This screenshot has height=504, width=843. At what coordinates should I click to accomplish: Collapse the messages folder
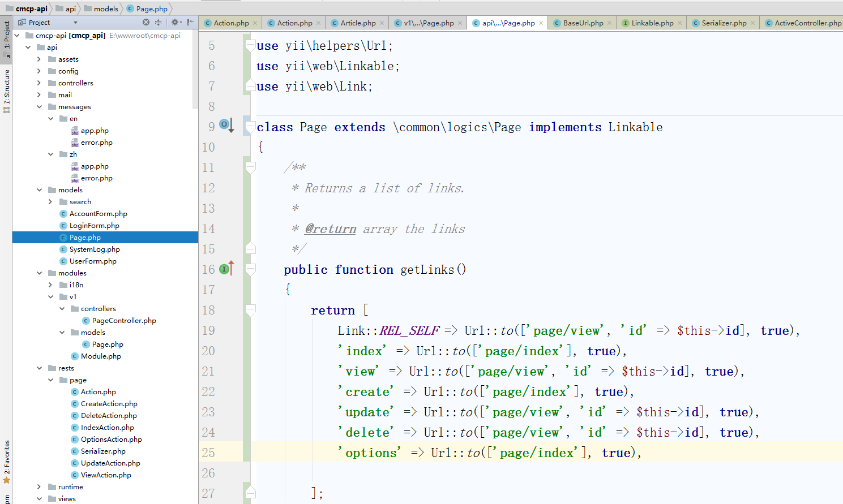39,107
